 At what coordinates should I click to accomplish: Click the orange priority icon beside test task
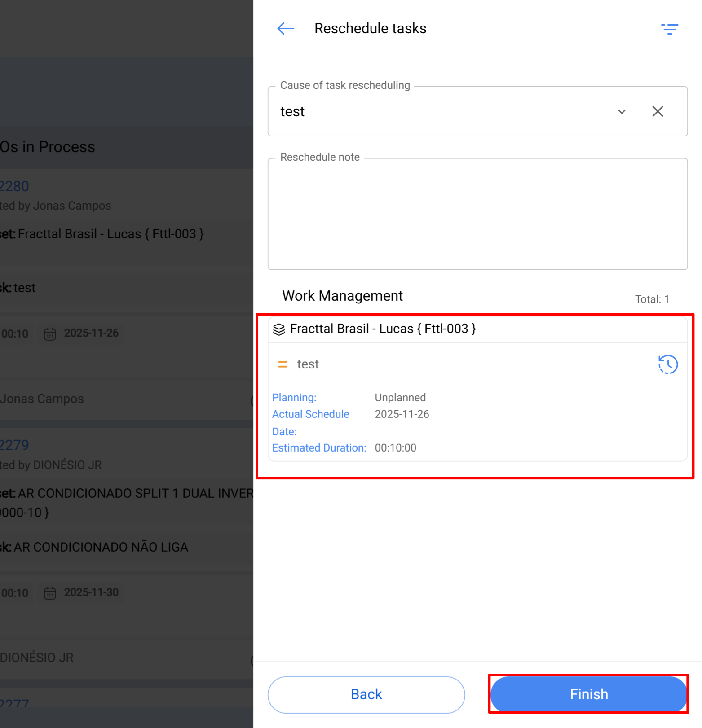(283, 364)
